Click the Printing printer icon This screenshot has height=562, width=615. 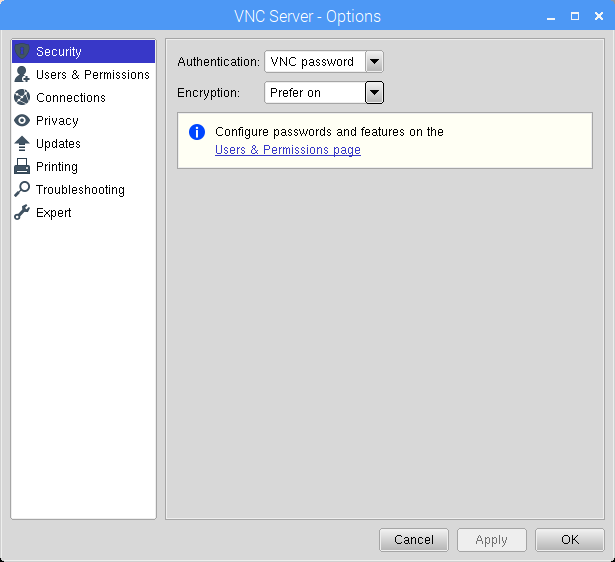[22, 166]
